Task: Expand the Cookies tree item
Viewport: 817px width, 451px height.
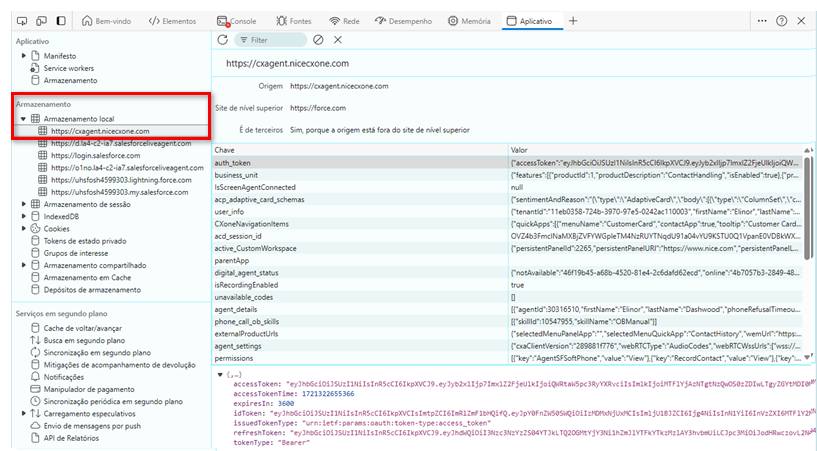Action: (x=24, y=229)
